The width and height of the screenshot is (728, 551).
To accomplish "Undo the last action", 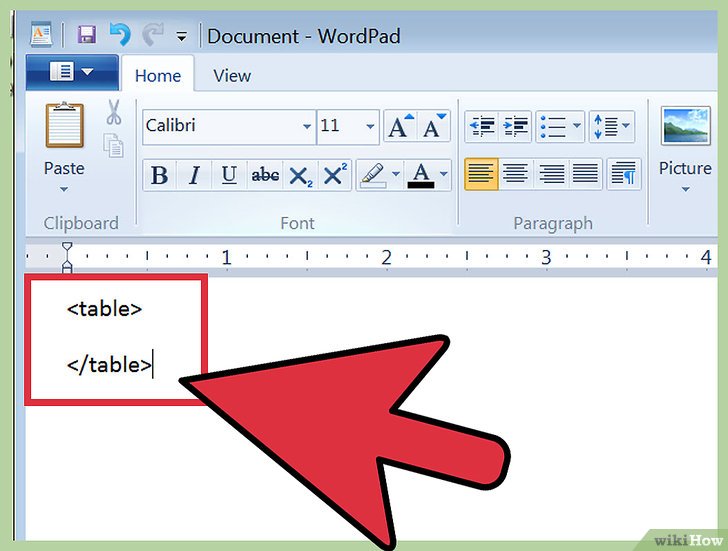I will coord(120,35).
